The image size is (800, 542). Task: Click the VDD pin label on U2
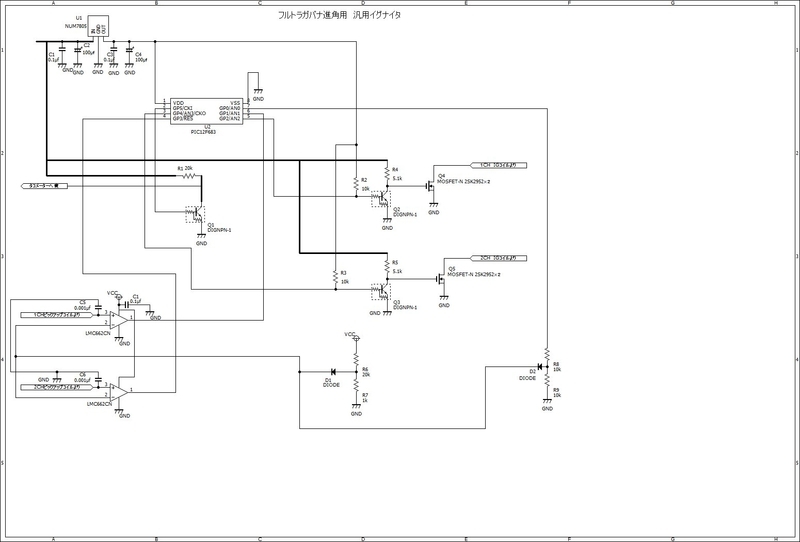(178, 103)
